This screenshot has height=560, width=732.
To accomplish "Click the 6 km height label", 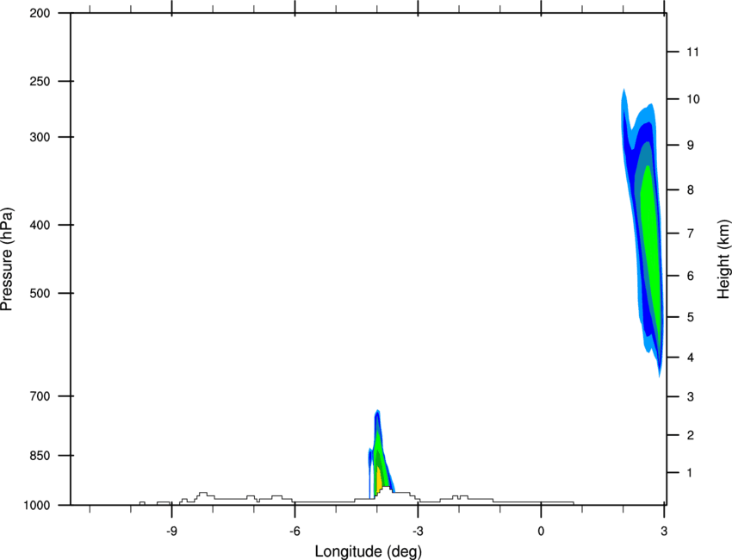I will click(691, 276).
